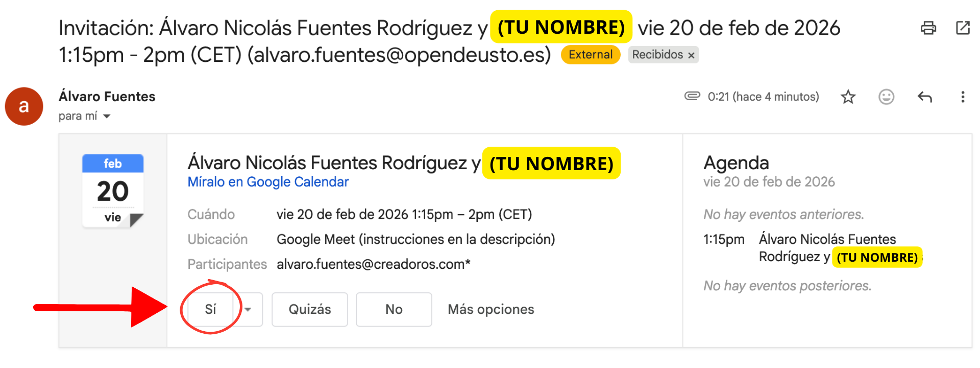The image size is (980, 368).
Task: Add an emoji reaction to the email
Action: (886, 97)
